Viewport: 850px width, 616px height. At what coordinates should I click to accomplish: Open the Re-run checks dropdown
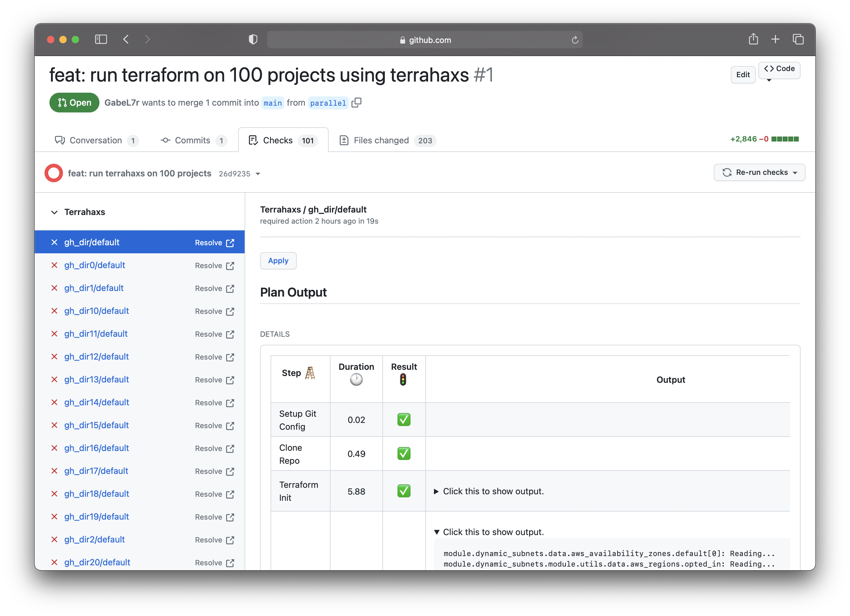pyautogui.click(x=759, y=172)
